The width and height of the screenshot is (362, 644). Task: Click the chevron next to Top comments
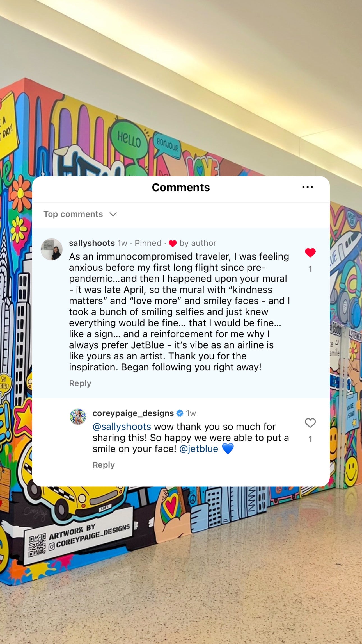113,214
